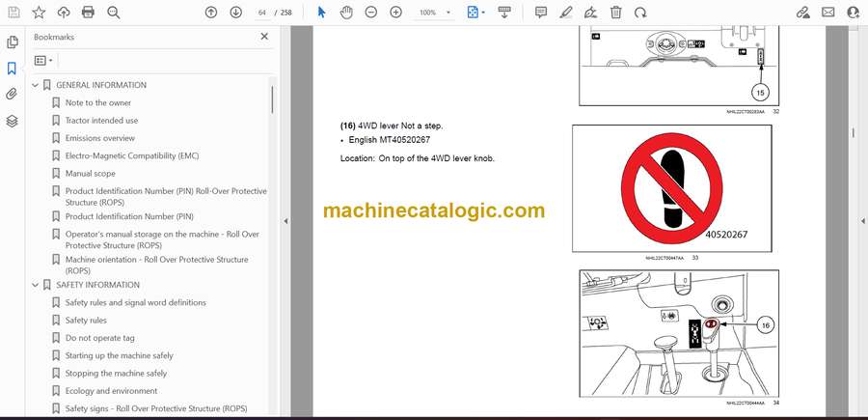Click the page number field showing 64
This screenshot has height=420, width=868.
point(262,13)
